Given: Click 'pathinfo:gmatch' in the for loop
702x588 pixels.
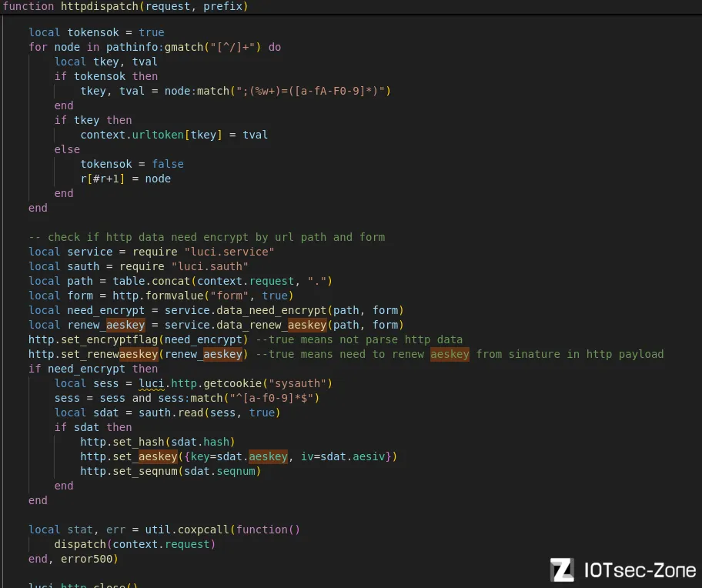Looking at the screenshot, I should (155, 48).
